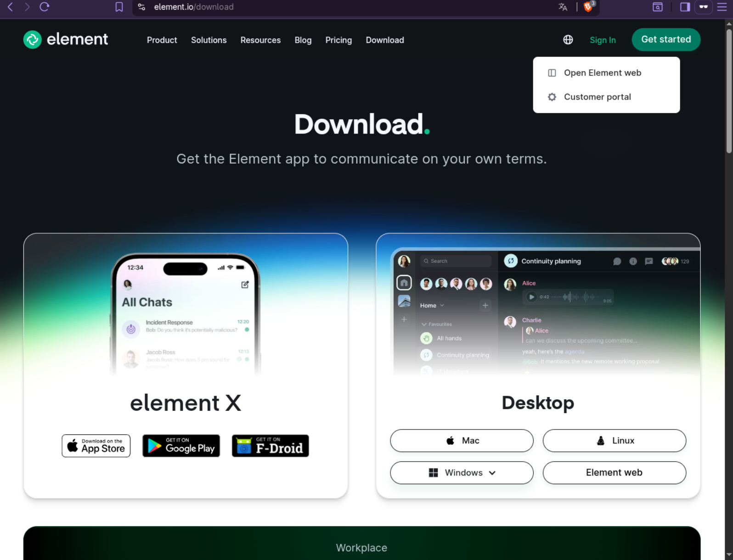The height and width of the screenshot is (560, 733).
Task: Go back to the previous page
Action: coord(10,7)
